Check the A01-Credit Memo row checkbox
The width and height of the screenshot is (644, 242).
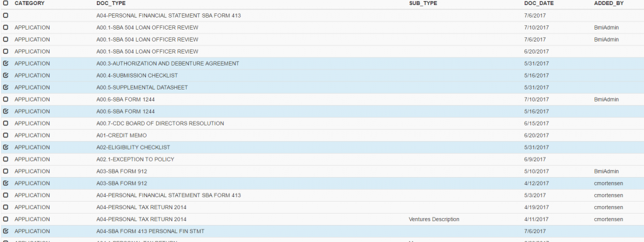[x=5, y=135]
